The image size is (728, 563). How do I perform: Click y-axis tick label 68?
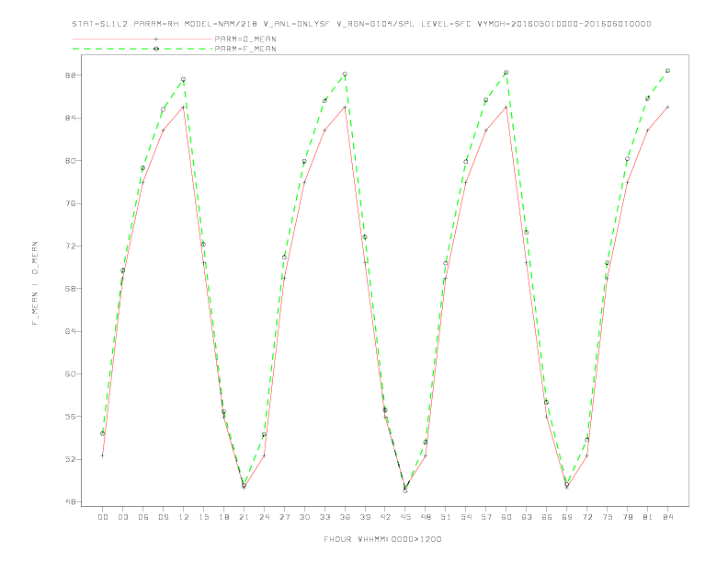click(x=70, y=289)
